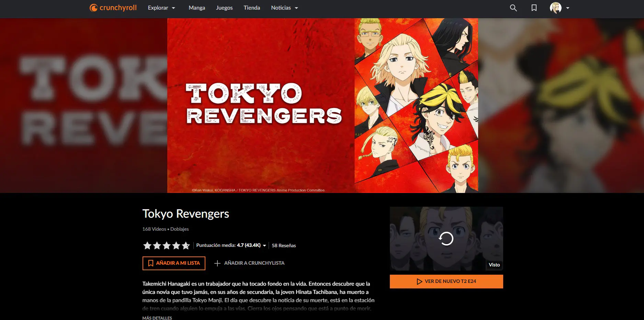This screenshot has height=320, width=644.
Task: Click the 168 Vídeos • Doblajes text
Action: click(166, 229)
